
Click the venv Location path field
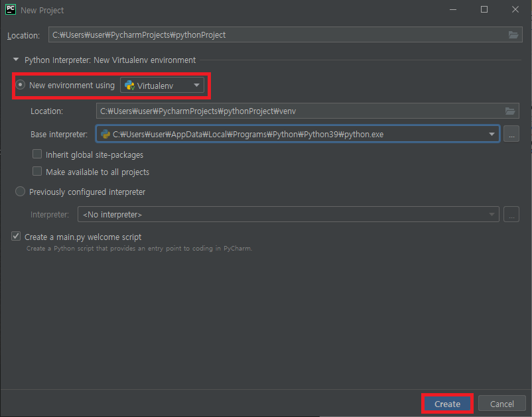tap(307, 111)
